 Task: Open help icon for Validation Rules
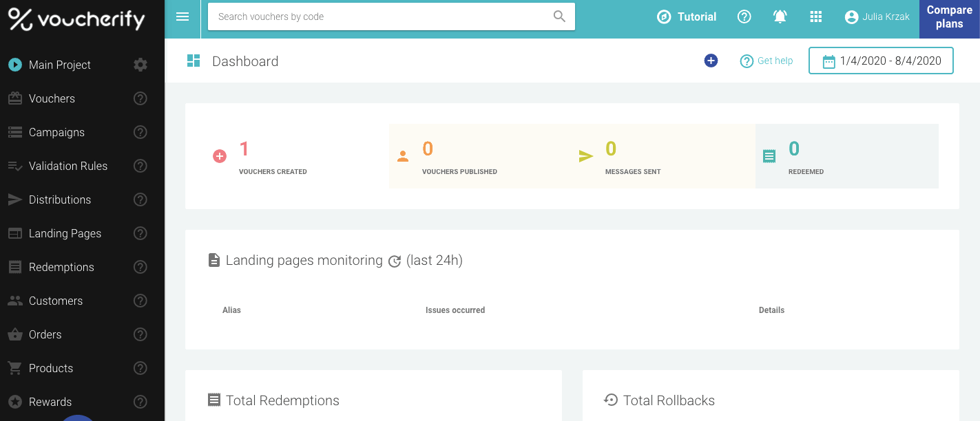tap(140, 166)
